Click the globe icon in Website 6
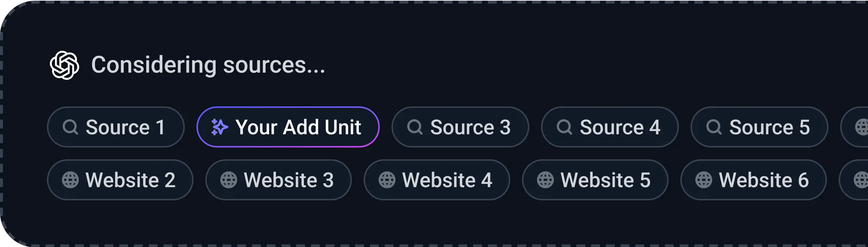 point(703,180)
